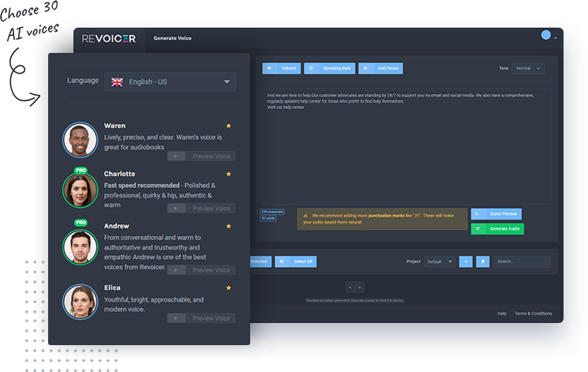The image size is (588, 372).
Task: Click the blue delete project trash icon
Action: 483,261
